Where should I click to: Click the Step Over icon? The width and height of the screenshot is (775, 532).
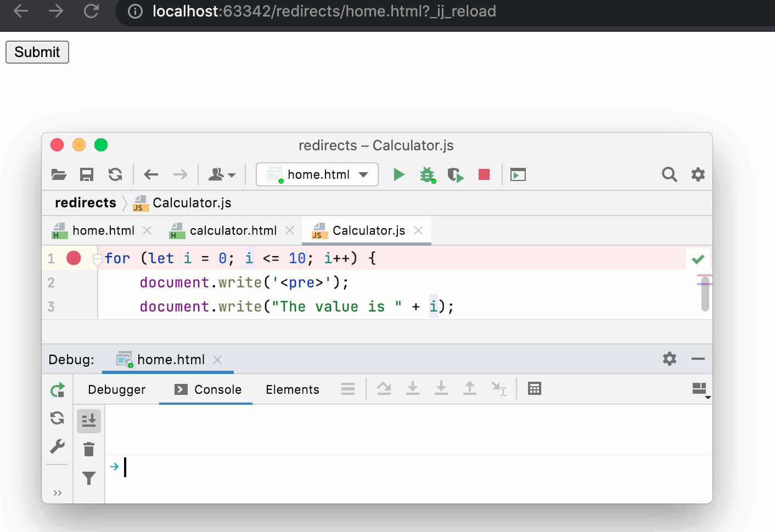tap(384, 389)
